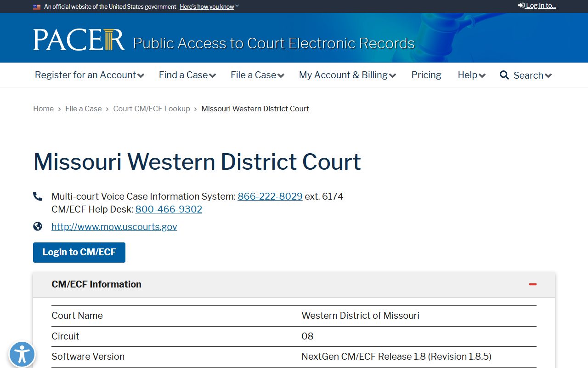The image size is (588, 368).
Task: Expand Here's how you know
Action: click(209, 7)
